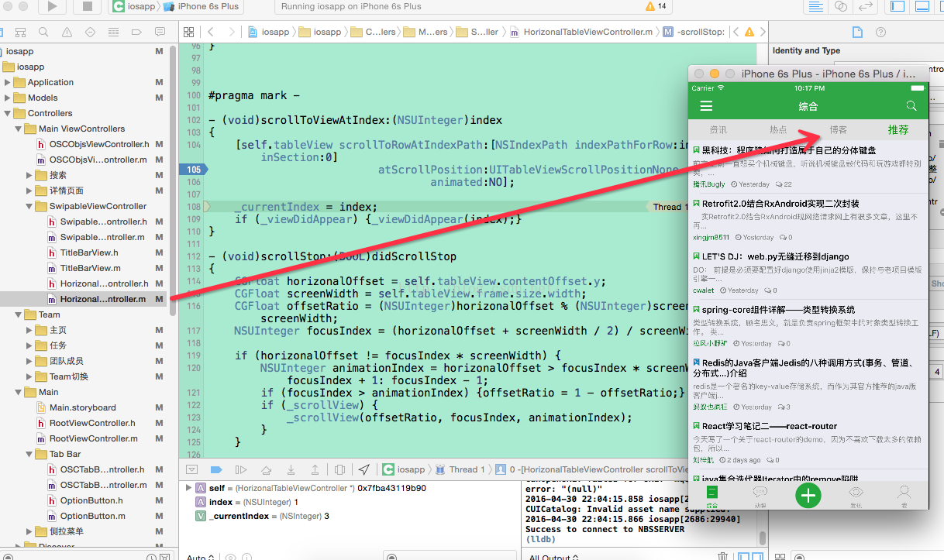The image size is (944, 560).
Task: Open debug view hierarchy icon
Action: 339,469
